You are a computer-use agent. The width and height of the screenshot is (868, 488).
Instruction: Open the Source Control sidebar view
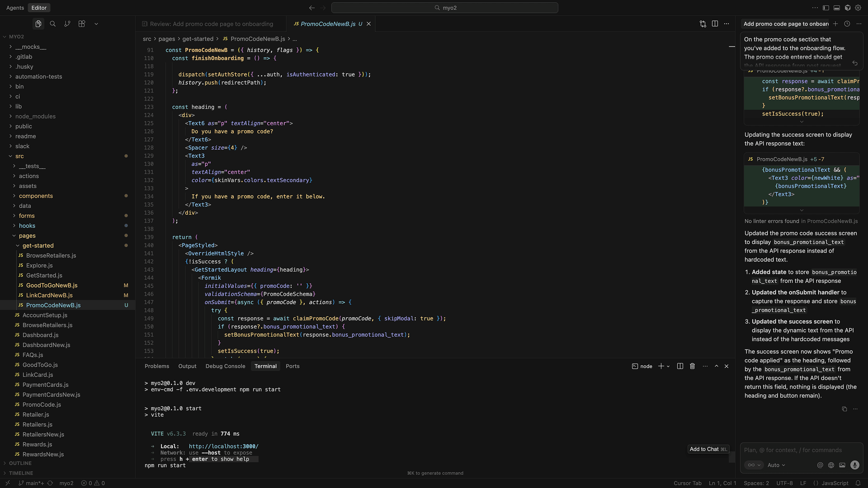67,23
